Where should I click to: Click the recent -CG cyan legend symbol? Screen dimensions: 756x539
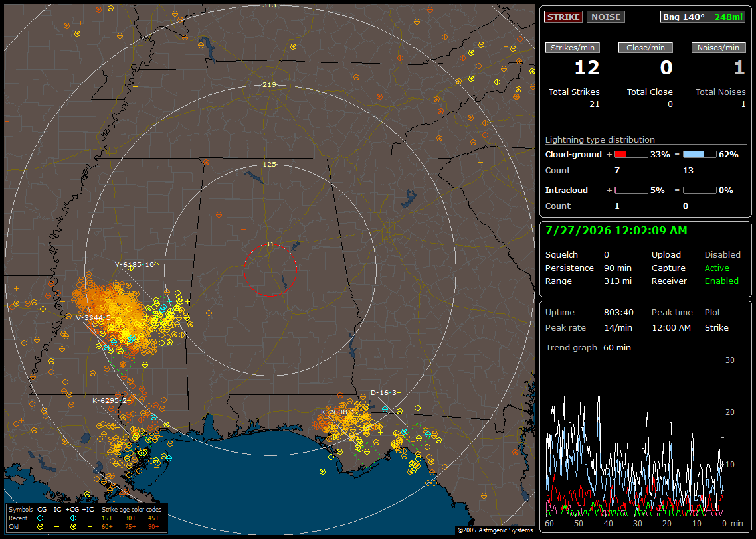40,518
